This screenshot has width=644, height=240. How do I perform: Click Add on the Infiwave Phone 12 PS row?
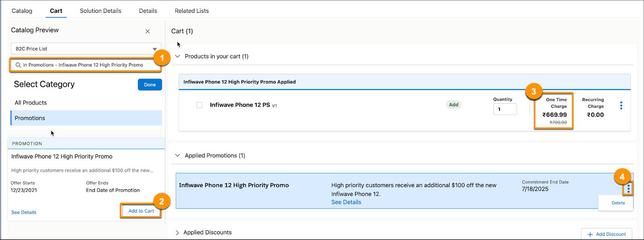pyautogui.click(x=453, y=105)
